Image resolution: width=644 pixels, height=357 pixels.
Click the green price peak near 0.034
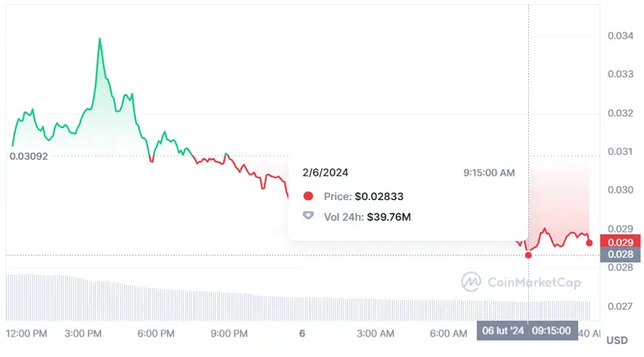tap(99, 39)
